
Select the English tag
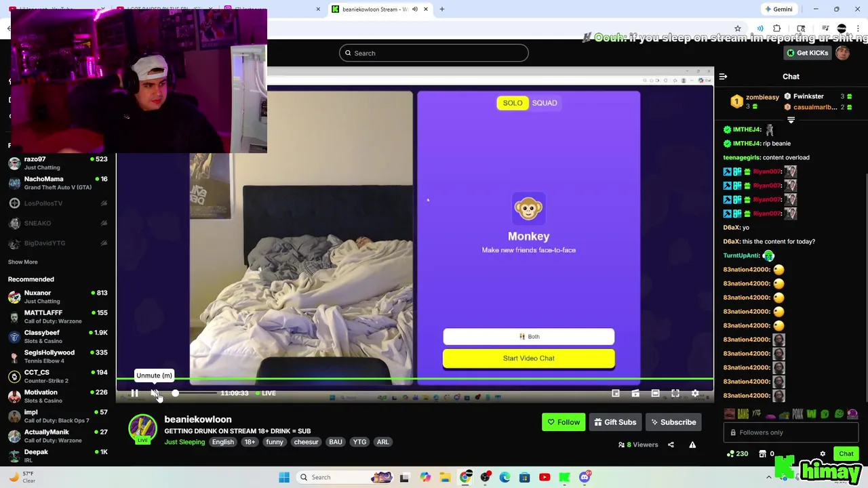(x=222, y=442)
